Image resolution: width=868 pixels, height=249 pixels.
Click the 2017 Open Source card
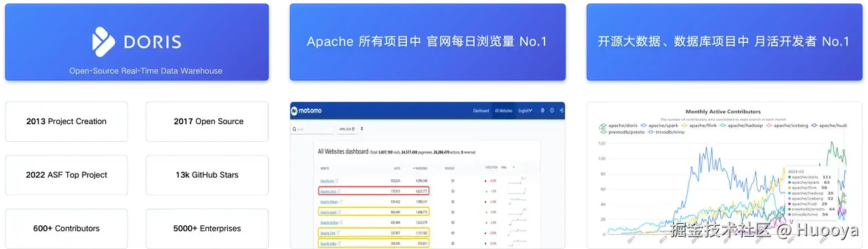pyautogui.click(x=208, y=121)
